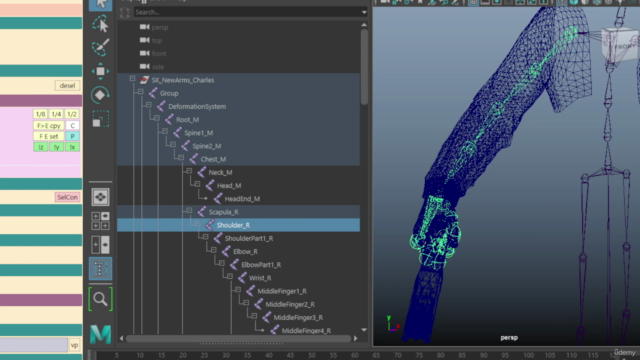Click the field left of vp button
This screenshot has width=640, height=360.
(x=33, y=345)
